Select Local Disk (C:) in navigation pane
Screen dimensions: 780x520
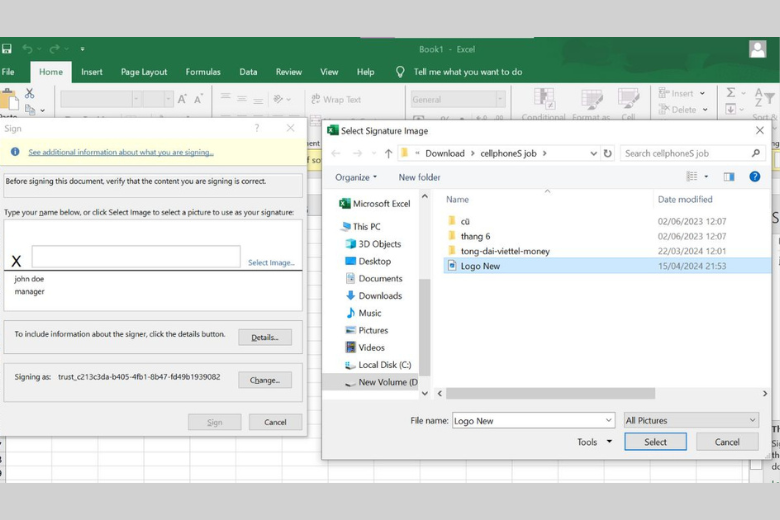[378, 365]
